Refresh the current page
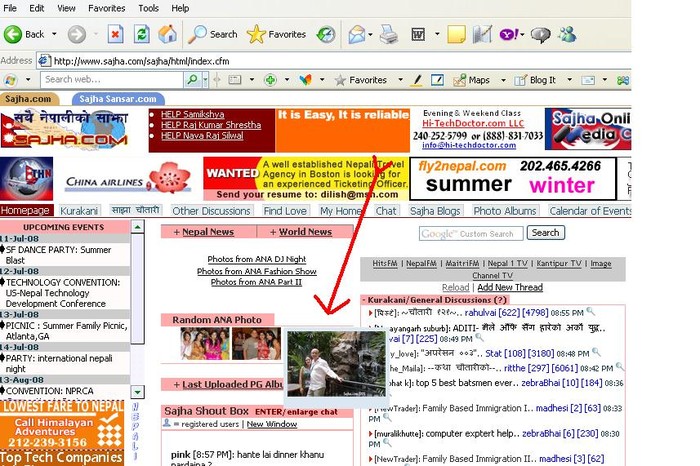Screen dimensions: 700x466 click(141, 34)
